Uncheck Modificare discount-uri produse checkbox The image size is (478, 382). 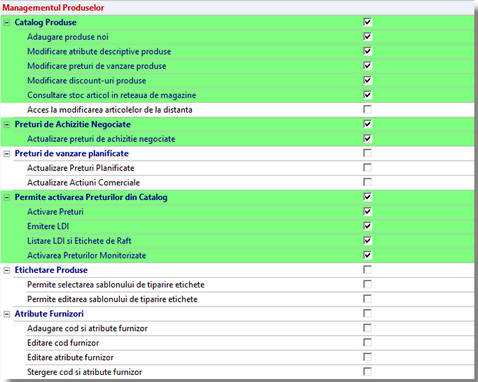click(367, 80)
